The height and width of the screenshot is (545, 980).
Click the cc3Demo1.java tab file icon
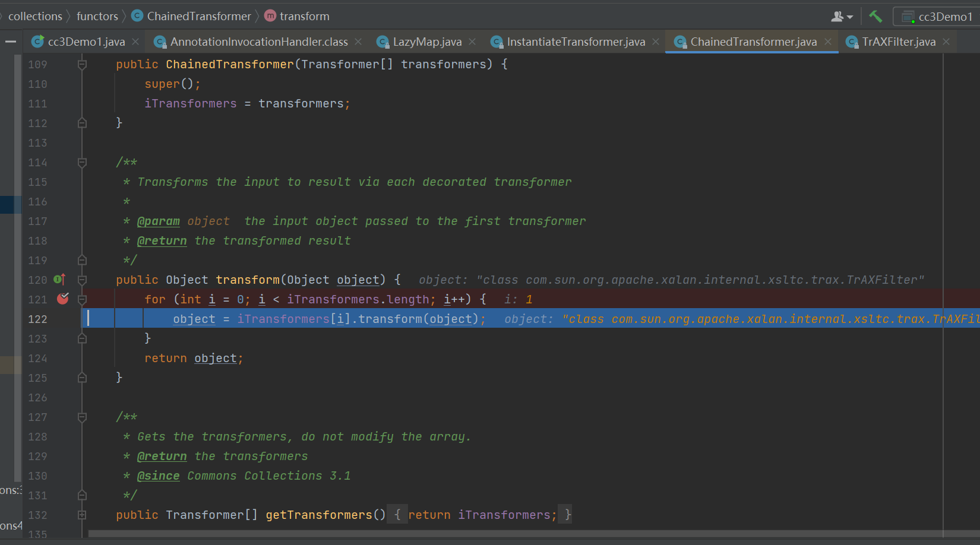37,42
